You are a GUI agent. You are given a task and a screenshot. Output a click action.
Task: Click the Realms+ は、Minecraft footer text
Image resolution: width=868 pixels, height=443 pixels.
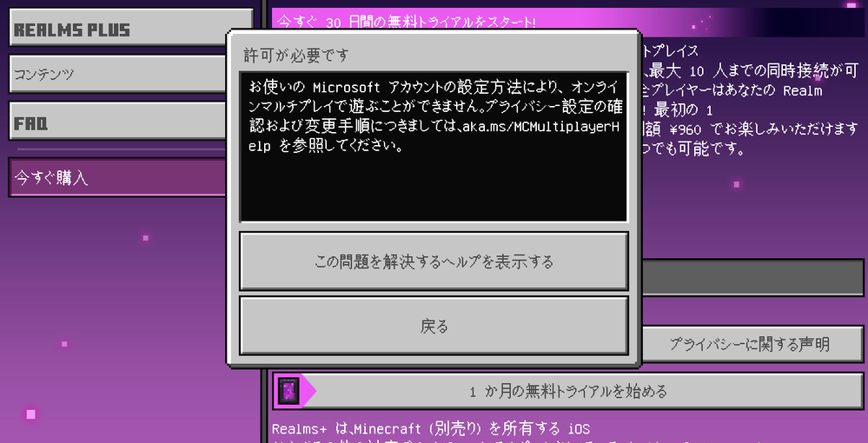click(x=431, y=428)
